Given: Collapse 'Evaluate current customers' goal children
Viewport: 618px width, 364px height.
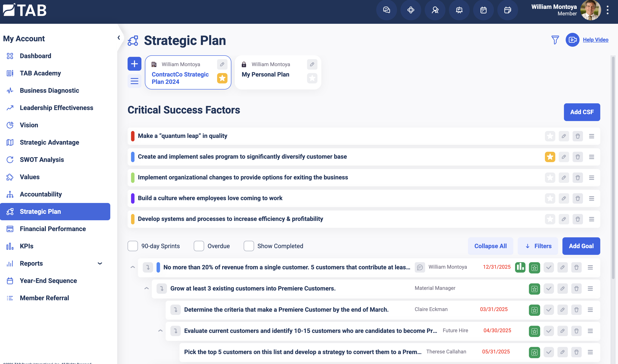Looking at the screenshot, I should coord(160,331).
